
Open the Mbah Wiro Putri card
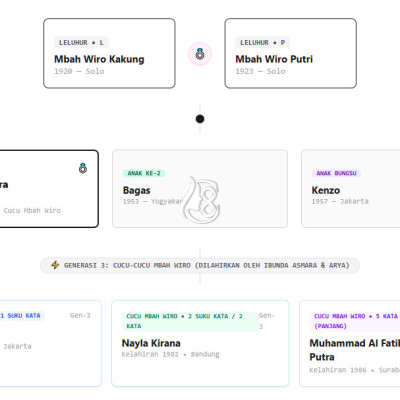pos(290,53)
